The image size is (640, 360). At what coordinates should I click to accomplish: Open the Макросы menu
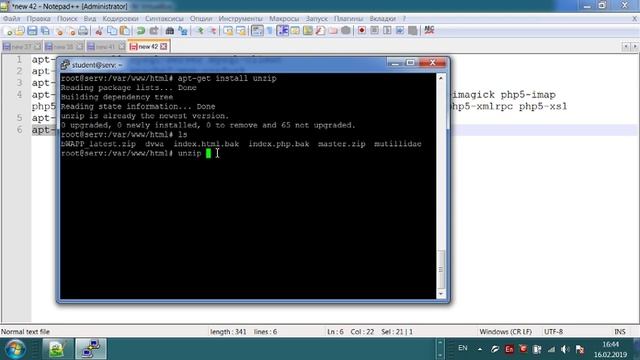tap(284, 19)
